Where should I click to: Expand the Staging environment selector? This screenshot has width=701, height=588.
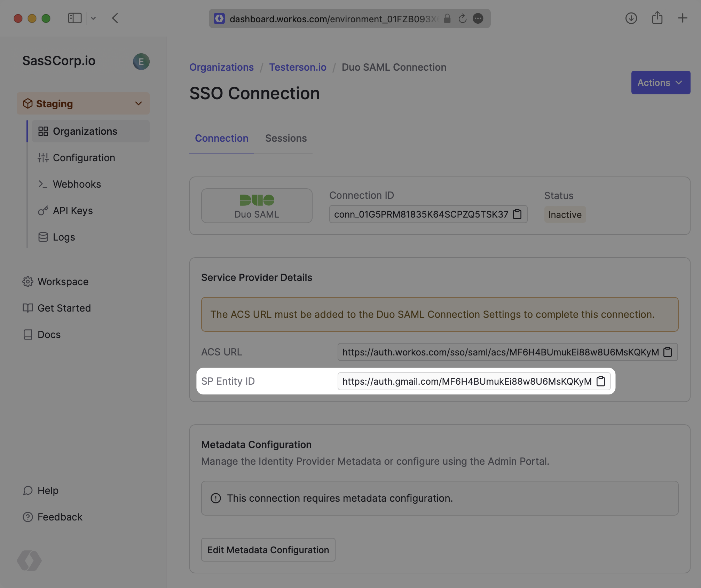[x=83, y=103]
